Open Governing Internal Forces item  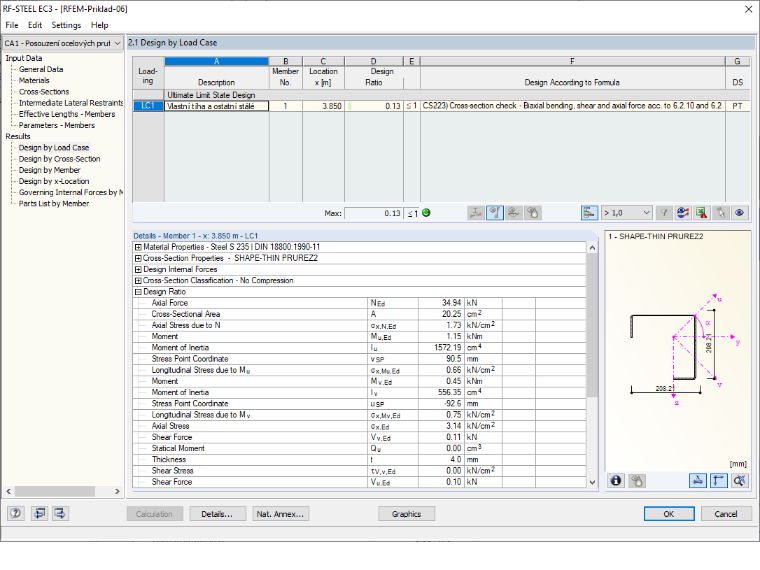[x=71, y=192]
